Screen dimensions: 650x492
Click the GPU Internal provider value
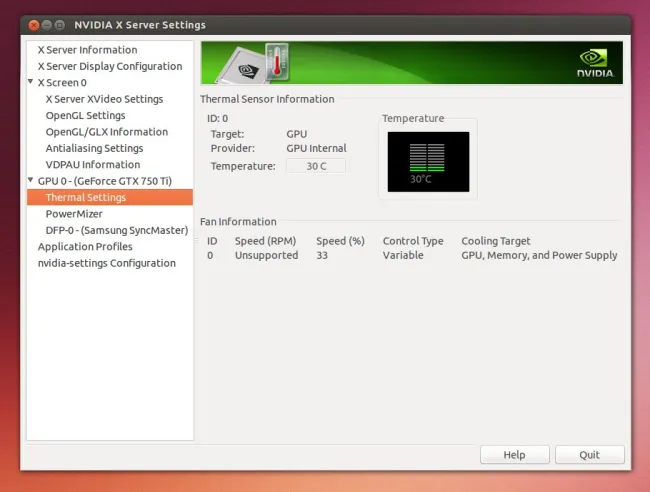(x=316, y=148)
